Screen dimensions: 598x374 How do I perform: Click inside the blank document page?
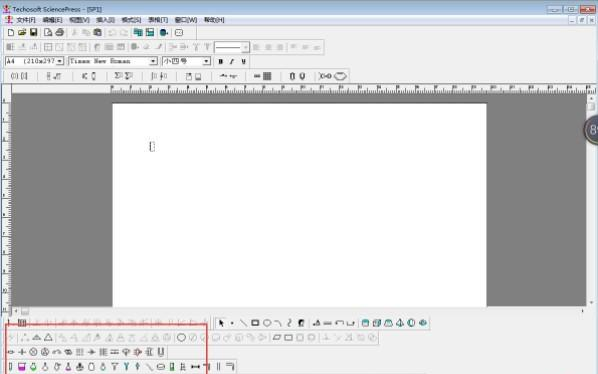pyautogui.click(x=299, y=205)
